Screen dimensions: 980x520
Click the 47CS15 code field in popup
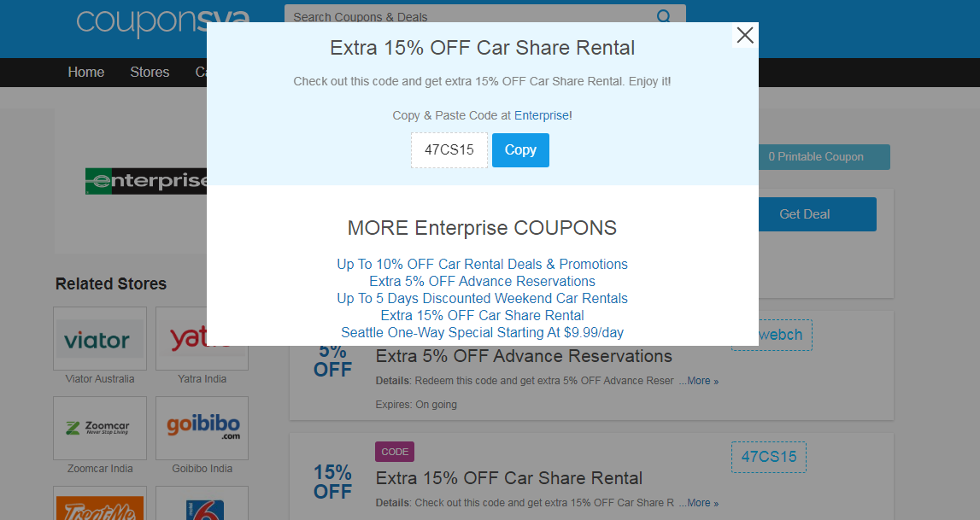tap(449, 149)
